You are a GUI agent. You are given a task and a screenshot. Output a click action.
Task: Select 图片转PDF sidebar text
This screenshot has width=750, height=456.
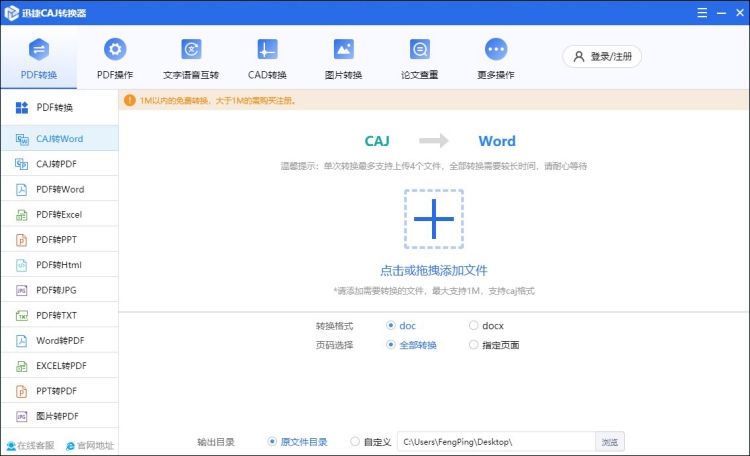coord(57,416)
